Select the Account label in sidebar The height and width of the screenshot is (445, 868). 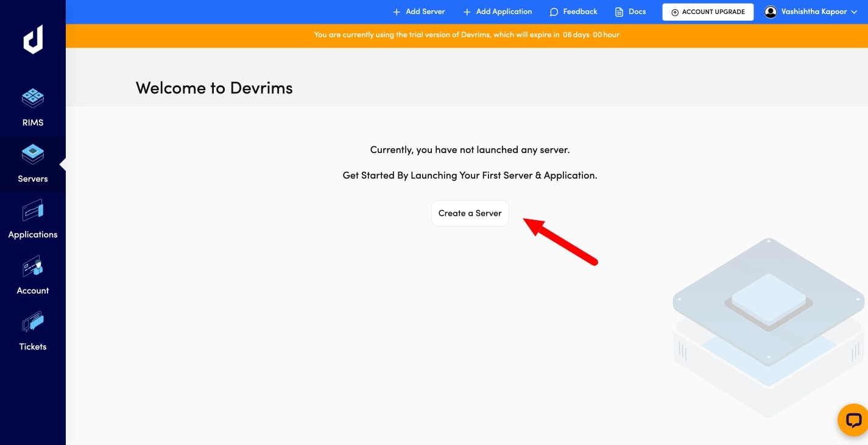pyautogui.click(x=33, y=291)
